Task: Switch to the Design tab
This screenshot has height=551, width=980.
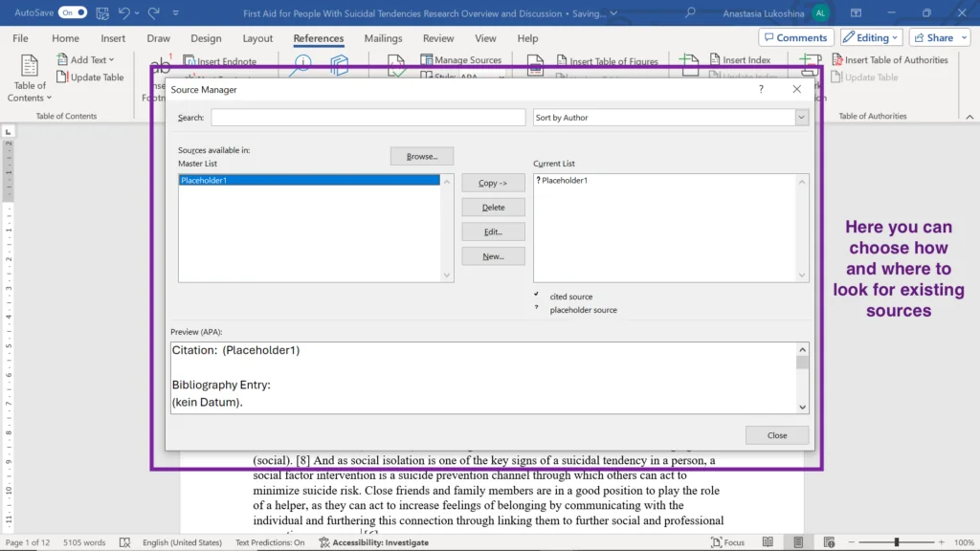Action: [206, 38]
